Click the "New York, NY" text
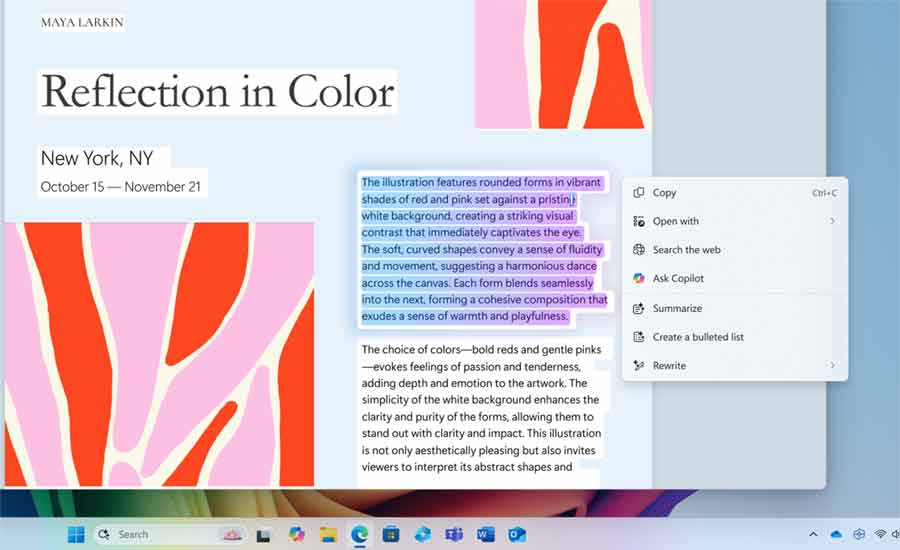 pos(97,158)
